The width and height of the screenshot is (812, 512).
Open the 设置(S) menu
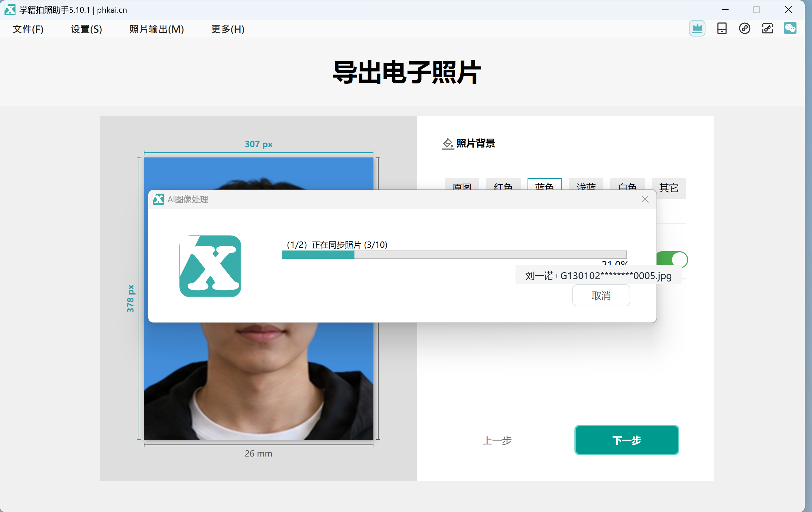pos(87,29)
